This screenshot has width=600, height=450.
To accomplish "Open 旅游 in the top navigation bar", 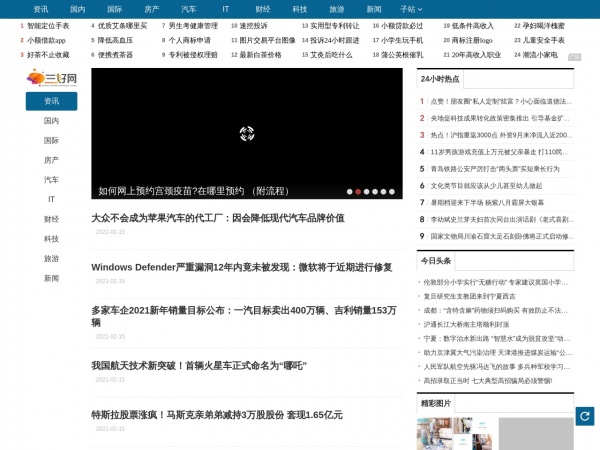I will coord(337,9).
